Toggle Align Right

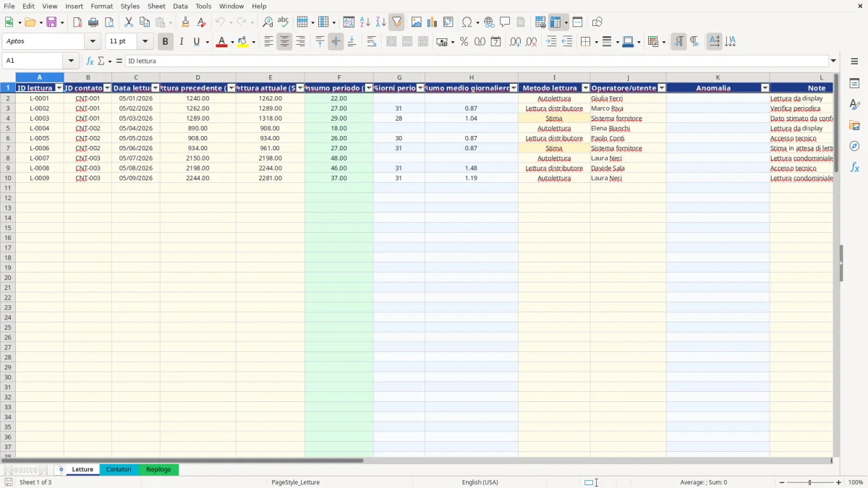coord(300,42)
